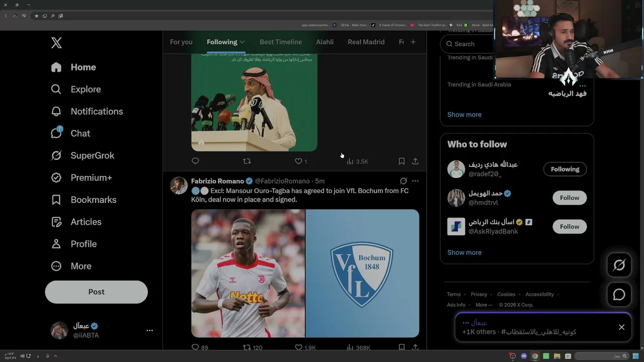
Task: Open the More menu in the sidebar
Action: 71,266
